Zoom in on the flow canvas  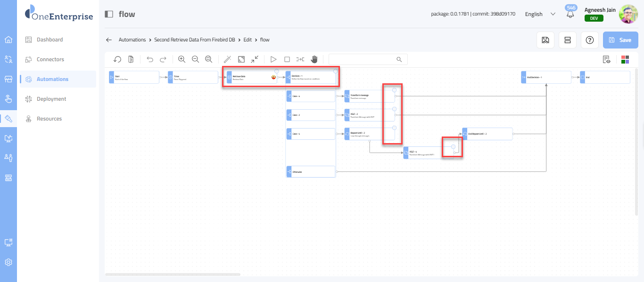(x=182, y=59)
